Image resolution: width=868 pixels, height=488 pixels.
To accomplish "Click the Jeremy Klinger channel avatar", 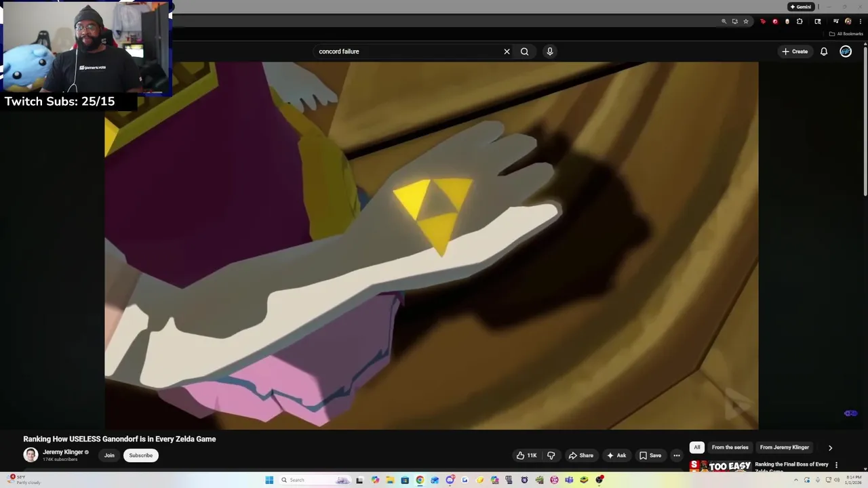I will point(31,455).
